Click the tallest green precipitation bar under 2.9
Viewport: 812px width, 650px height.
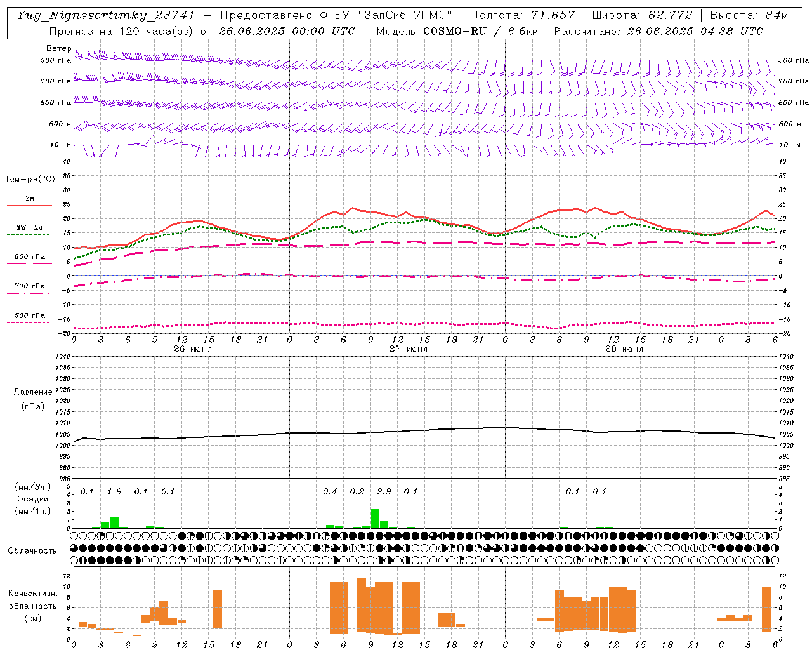tap(375, 519)
